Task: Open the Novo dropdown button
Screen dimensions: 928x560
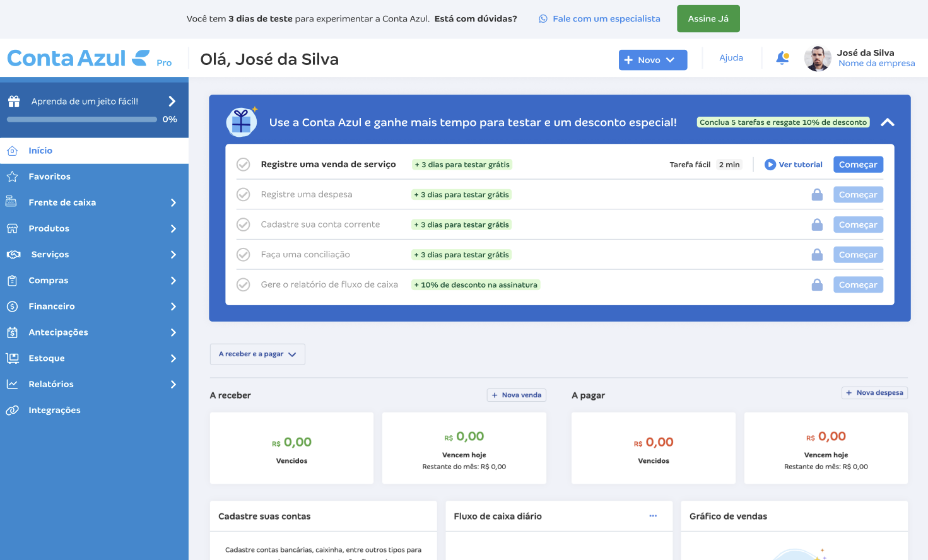Action: 653,60
